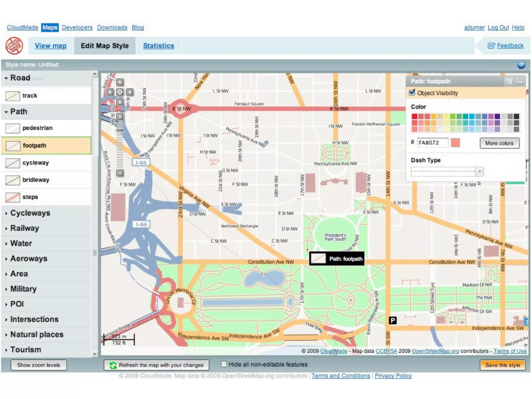Switch to the Statistics tab
The image size is (532, 399).
pos(158,46)
